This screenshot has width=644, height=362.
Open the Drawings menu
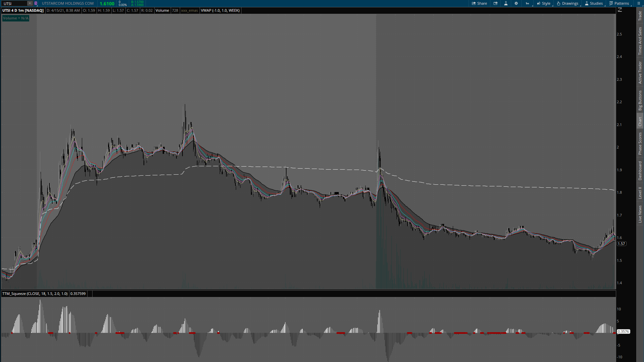point(568,3)
